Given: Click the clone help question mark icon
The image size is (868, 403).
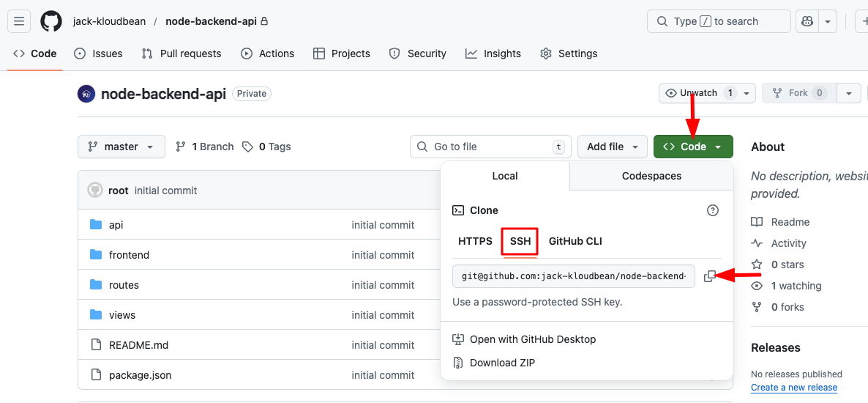Looking at the screenshot, I should point(713,210).
